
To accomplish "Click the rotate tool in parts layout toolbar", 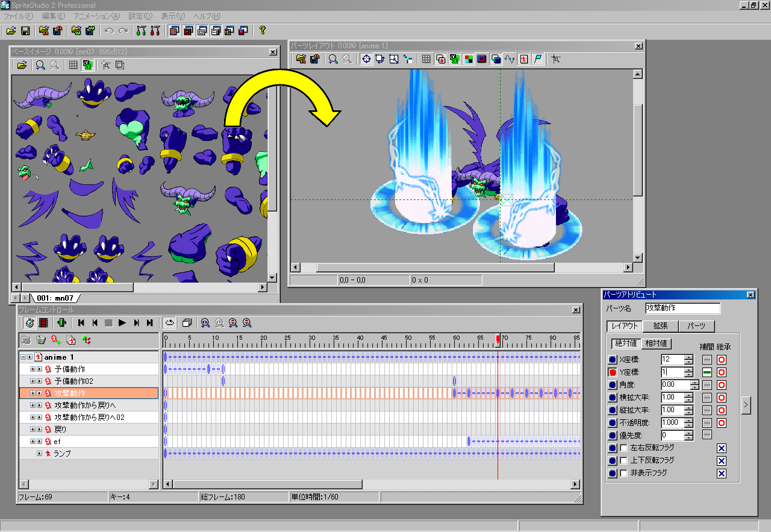I will (x=379, y=59).
